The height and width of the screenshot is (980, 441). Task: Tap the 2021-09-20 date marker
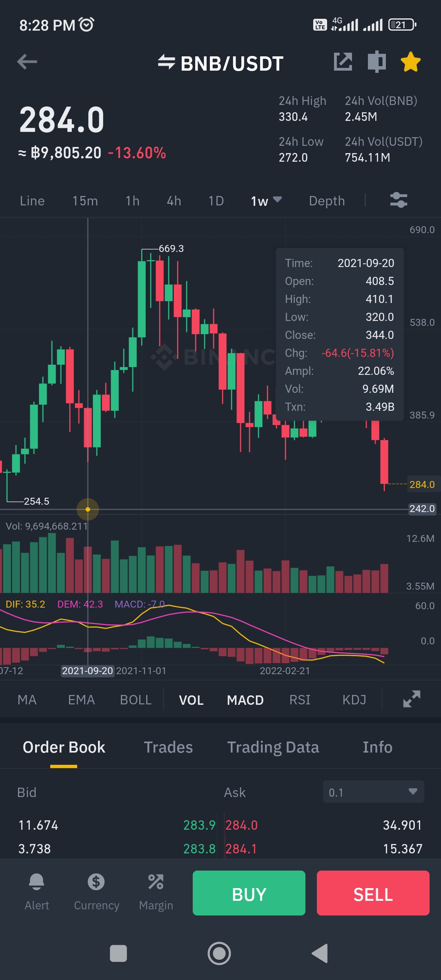(87, 671)
